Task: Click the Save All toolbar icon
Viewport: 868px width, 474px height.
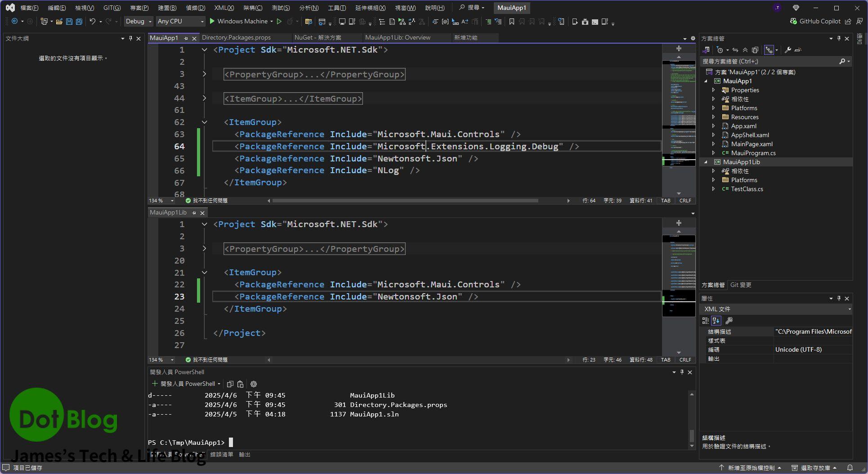Action: [79, 22]
